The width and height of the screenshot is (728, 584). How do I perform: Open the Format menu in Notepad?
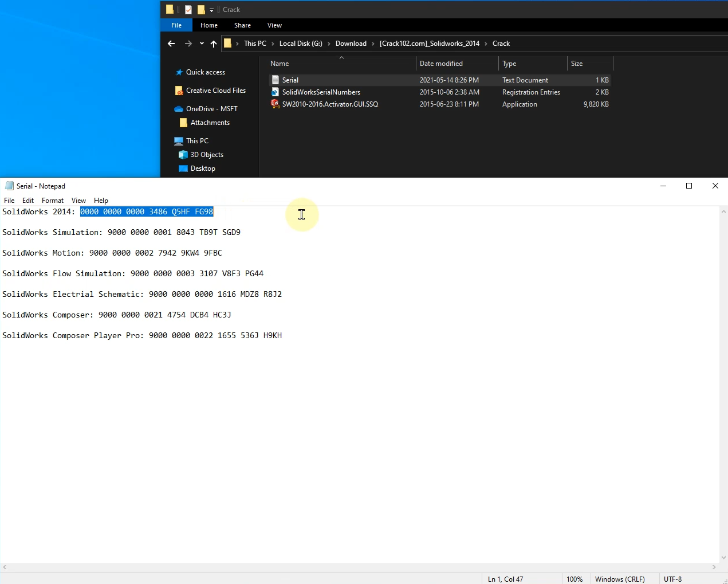pyautogui.click(x=52, y=201)
